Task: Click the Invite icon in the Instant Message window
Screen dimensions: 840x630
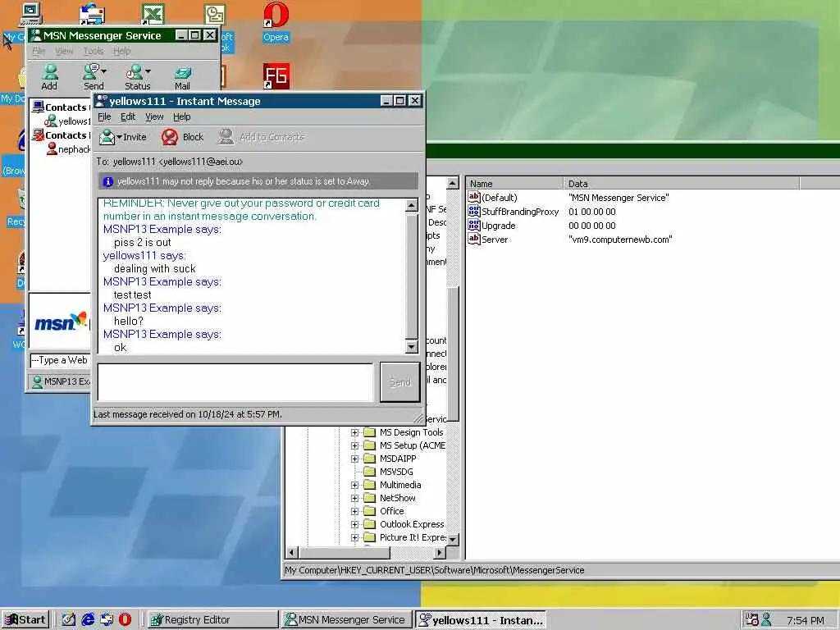Action: click(107, 137)
